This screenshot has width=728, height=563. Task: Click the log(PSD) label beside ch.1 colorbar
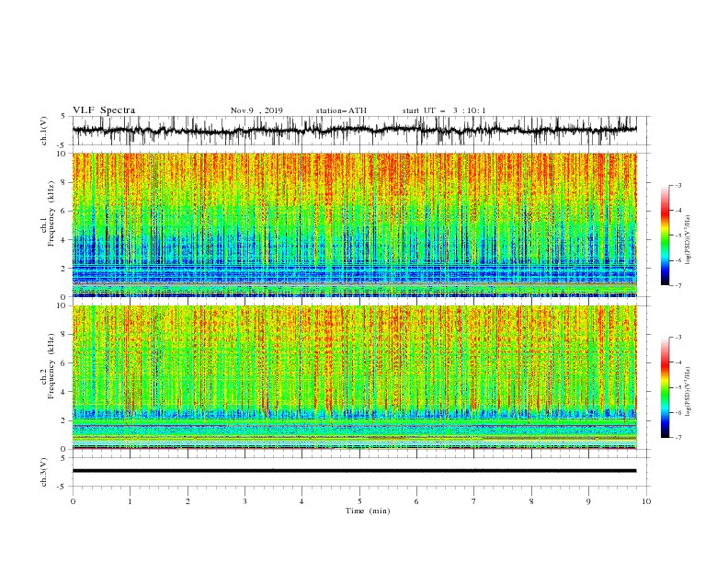[x=688, y=240]
